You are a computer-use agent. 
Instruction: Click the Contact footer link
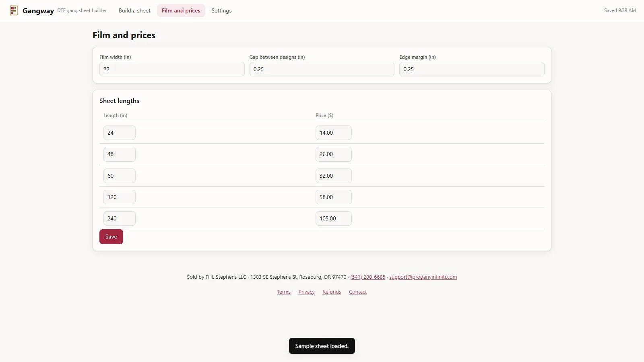(358, 292)
